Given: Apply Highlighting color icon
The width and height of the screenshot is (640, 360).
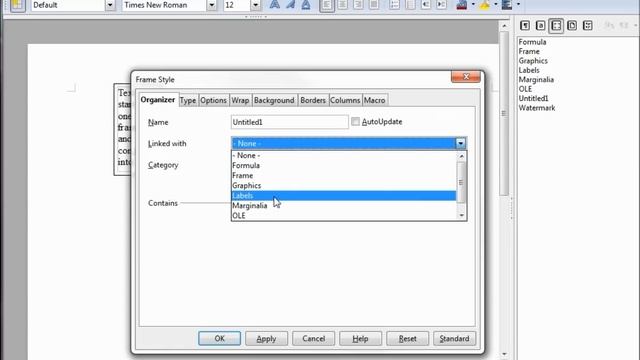Looking at the screenshot, I should (484, 5).
